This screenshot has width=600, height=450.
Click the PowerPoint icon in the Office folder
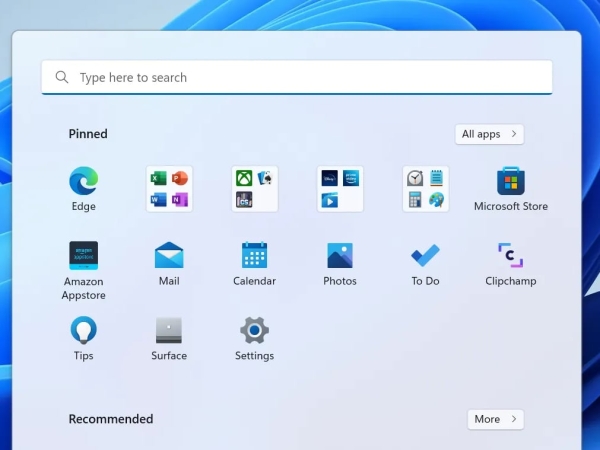tap(180, 178)
